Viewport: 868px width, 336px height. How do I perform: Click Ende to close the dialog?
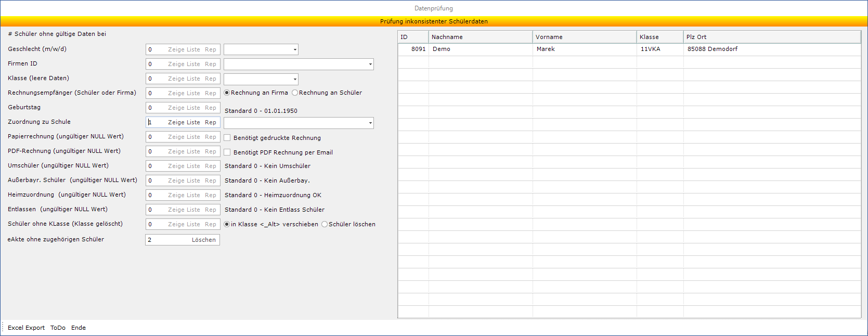(x=79, y=328)
